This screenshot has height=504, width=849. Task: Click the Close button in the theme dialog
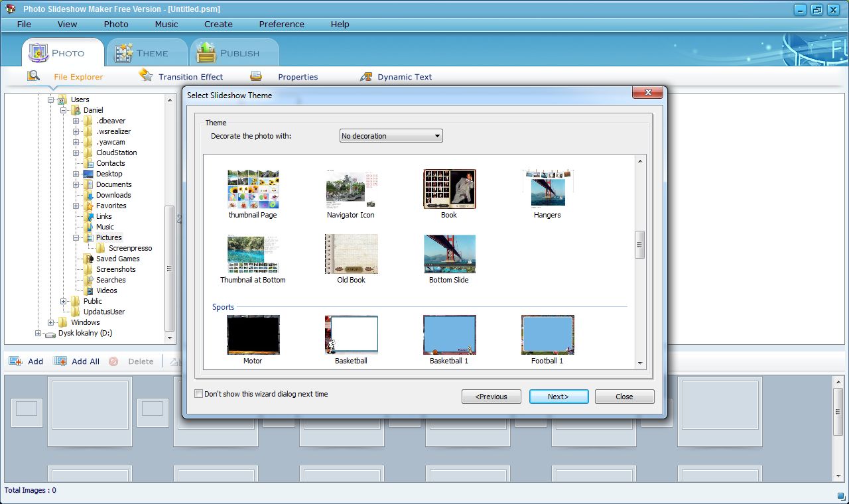pos(624,397)
